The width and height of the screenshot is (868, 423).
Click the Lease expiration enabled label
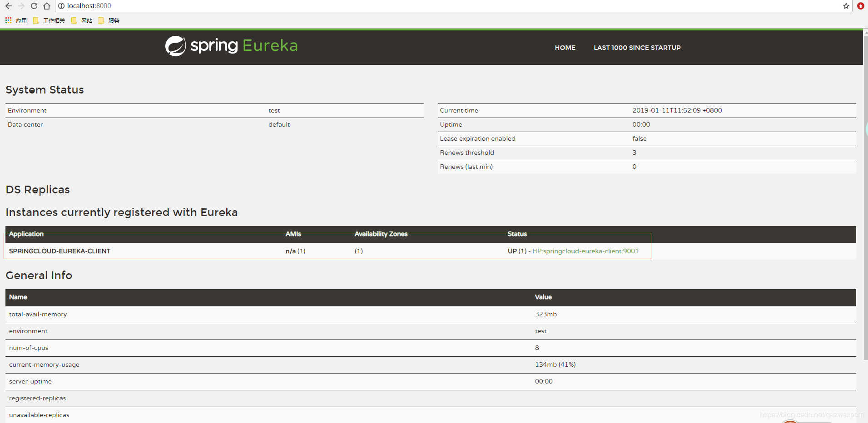tap(478, 138)
